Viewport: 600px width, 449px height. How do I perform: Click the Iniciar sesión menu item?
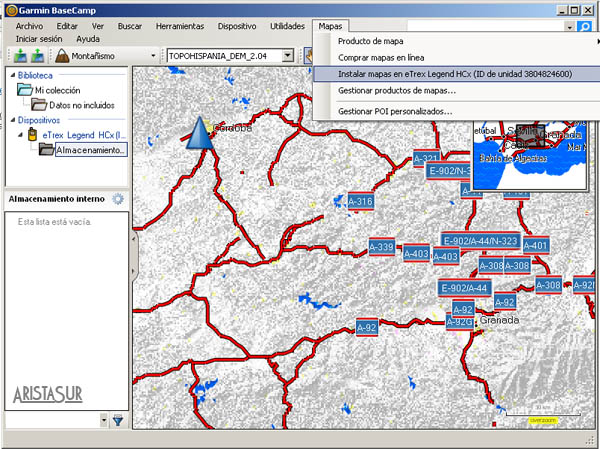[x=39, y=39]
